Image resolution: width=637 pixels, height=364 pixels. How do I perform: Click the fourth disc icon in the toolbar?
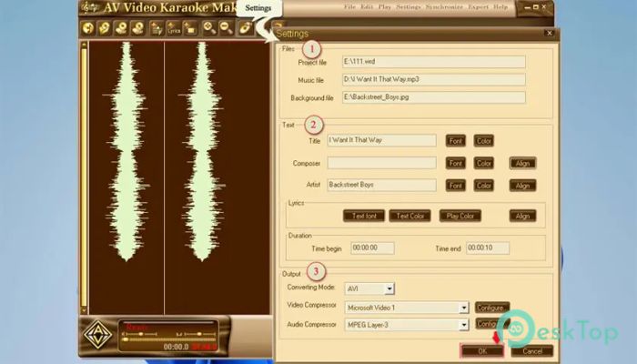tap(138, 28)
